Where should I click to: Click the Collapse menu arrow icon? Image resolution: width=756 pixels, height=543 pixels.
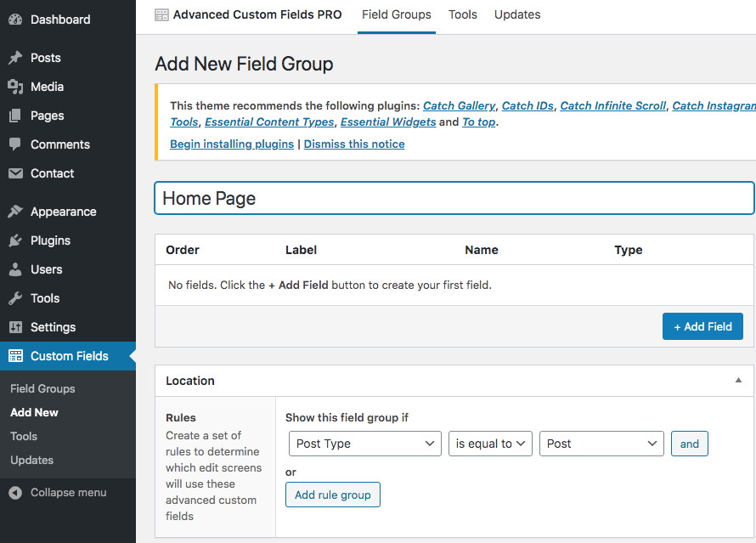tap(15, 492)
